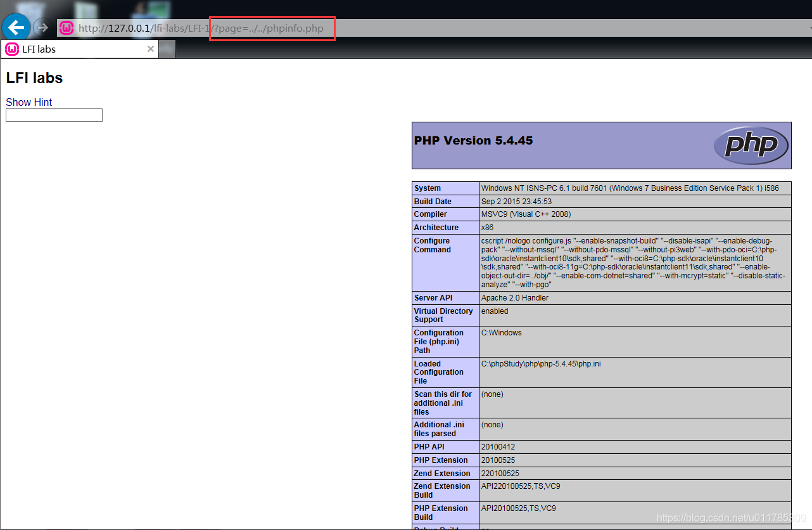Click the Sep 2 2015 23:45:53 value
The image size is (812, 530).
pyautogui.click(x=516, y=202)
